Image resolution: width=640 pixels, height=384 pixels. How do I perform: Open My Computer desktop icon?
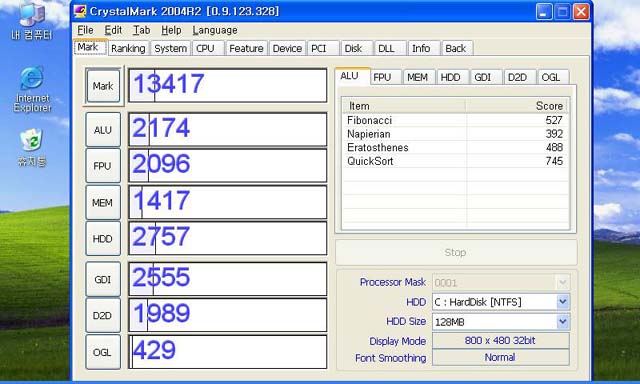[32, 20]
